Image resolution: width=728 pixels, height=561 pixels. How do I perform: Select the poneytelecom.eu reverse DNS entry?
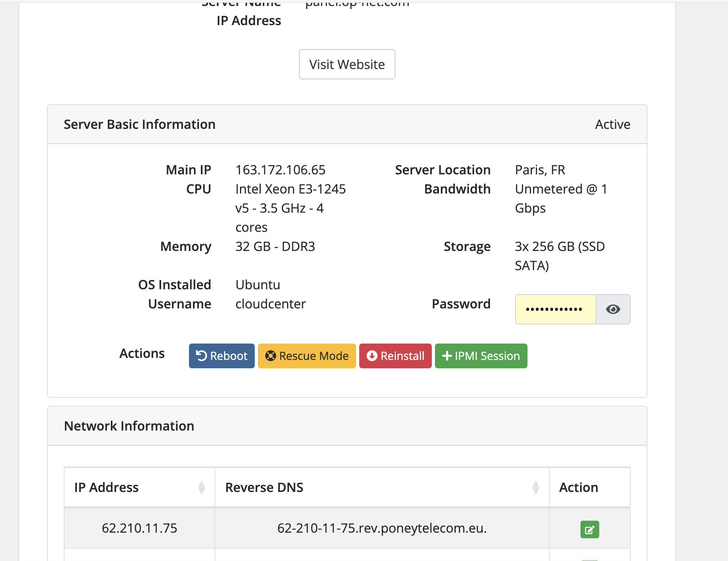tap(382, 528)
